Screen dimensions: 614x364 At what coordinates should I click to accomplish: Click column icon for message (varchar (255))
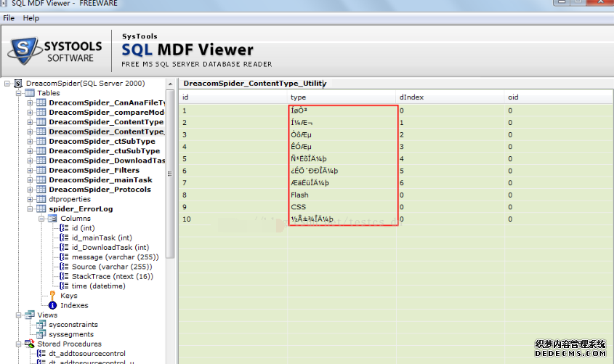coord(64,256)
